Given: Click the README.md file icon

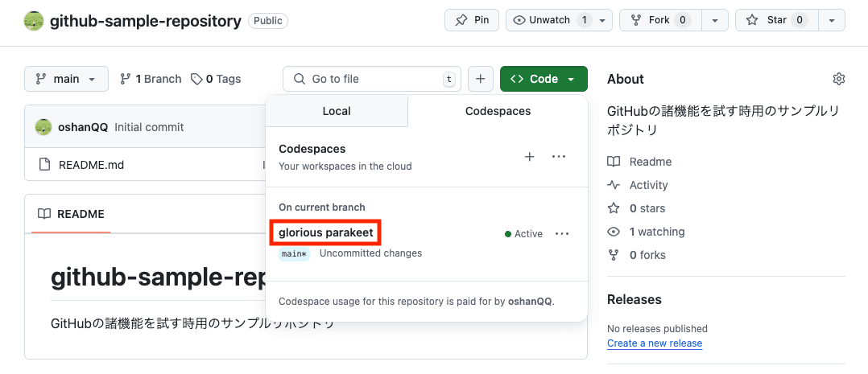Looking at the screenshot, I should (45, 164).
